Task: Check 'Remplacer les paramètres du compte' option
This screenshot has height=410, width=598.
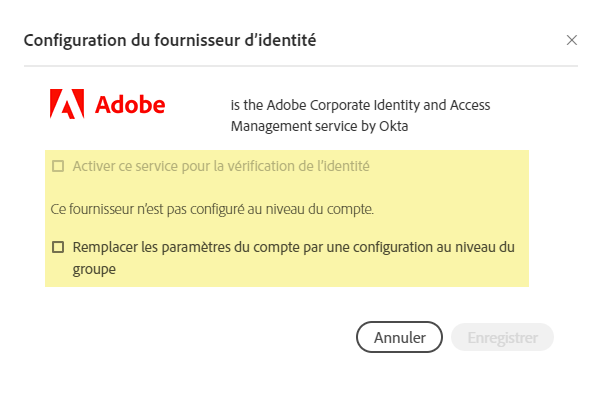Action: point(58,247)
